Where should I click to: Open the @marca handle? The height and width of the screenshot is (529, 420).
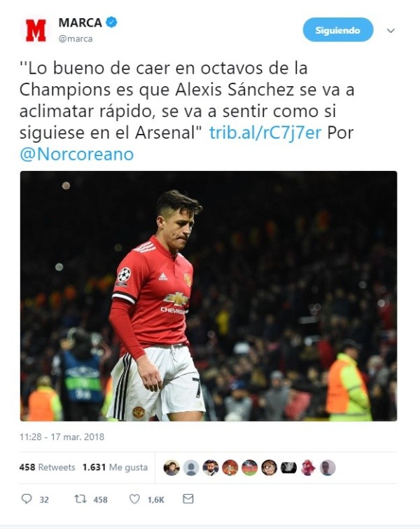[x=76, y=39]
